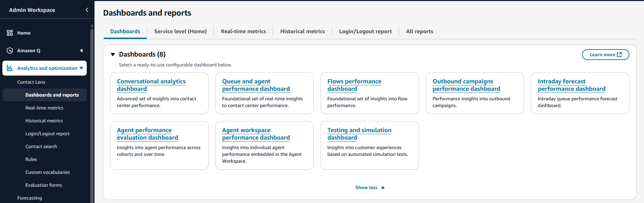Open Evaluation forms in sidebar menu
This screenshot has height=203, width=644.
(x=44, y=185)
